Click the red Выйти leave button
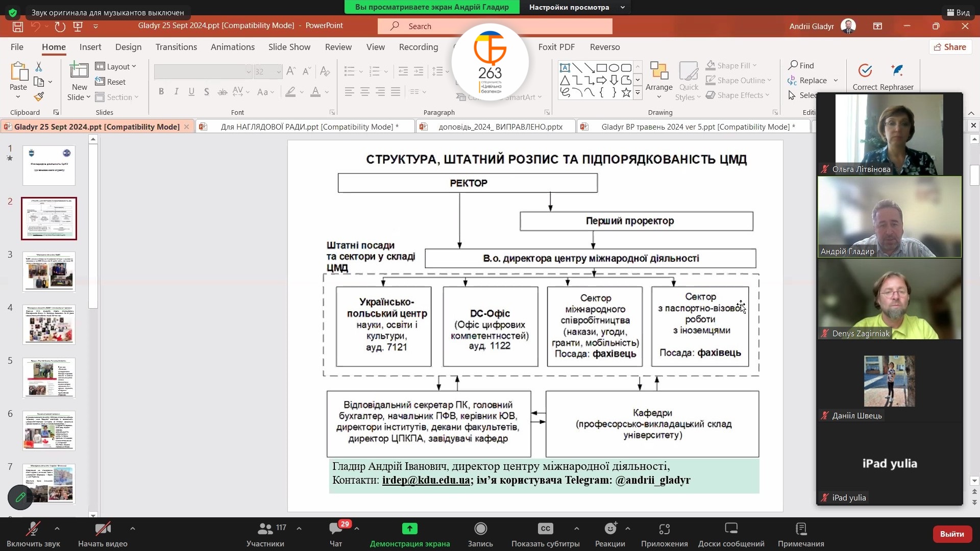The image size is (980, 551). (x=952, y=534)
